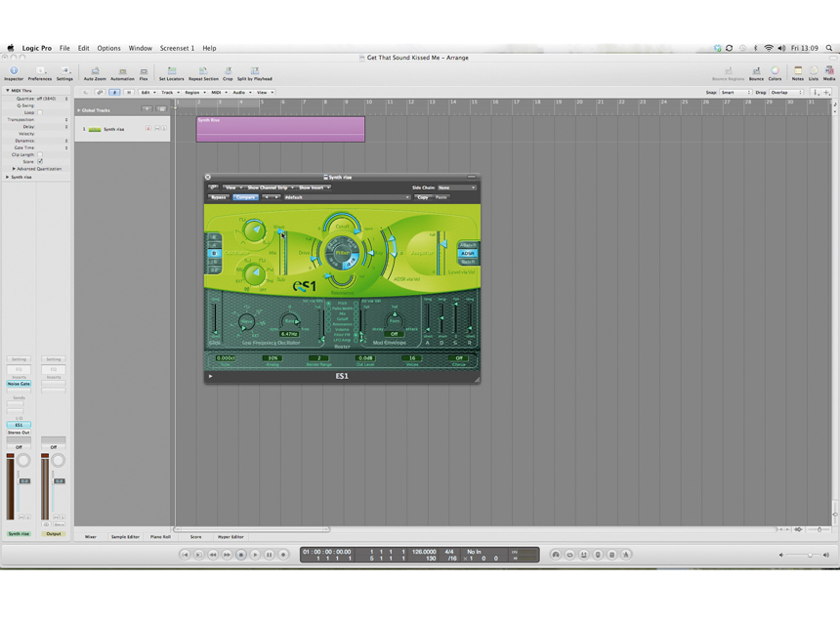Viewport: 840px width, 623px height.
Task: Expand Advanced Quantization options
Action: 14,168
